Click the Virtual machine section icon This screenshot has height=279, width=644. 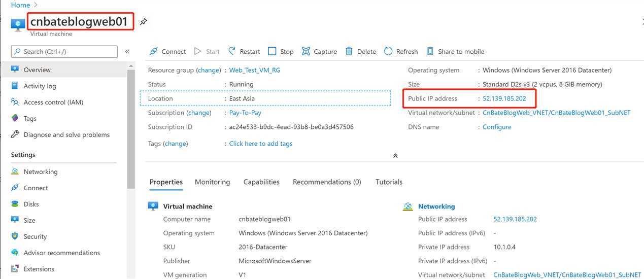pos(153,206)
